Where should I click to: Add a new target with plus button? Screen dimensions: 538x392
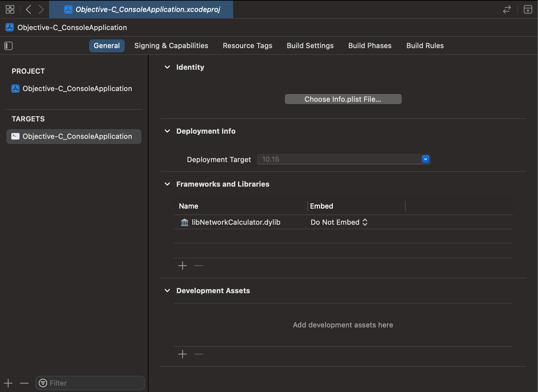click(x=8, y=383)
